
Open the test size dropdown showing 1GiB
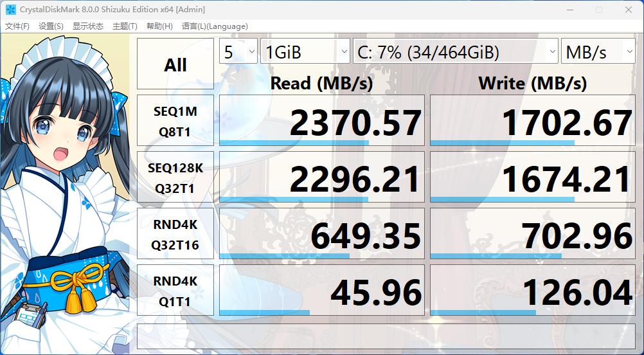[x=305, y=51]
